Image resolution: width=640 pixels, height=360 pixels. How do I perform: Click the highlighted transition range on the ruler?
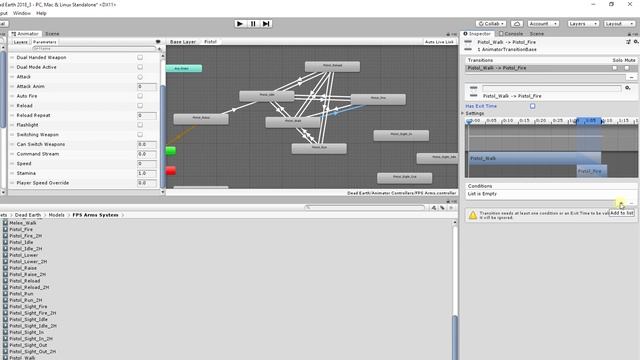[589, 121]
